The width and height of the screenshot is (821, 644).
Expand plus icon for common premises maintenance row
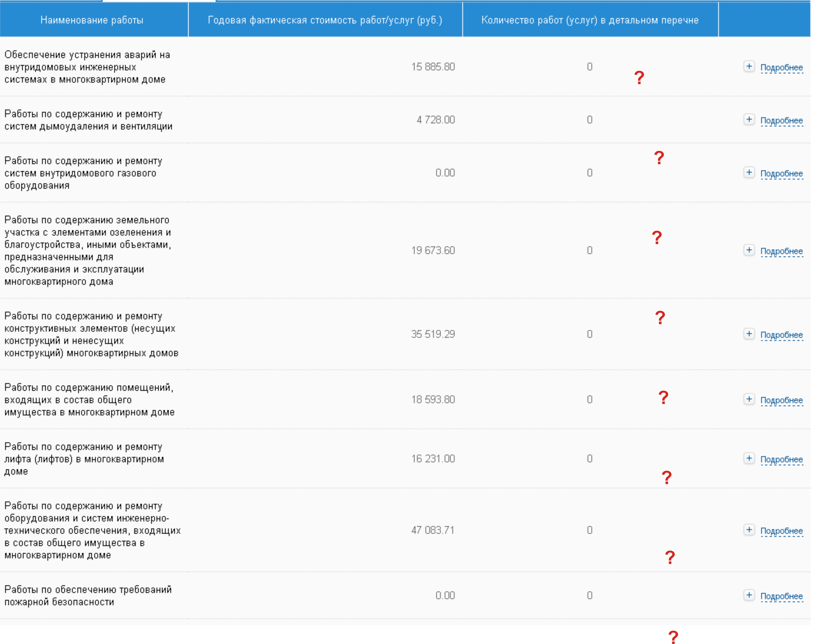tap(749, 399)
